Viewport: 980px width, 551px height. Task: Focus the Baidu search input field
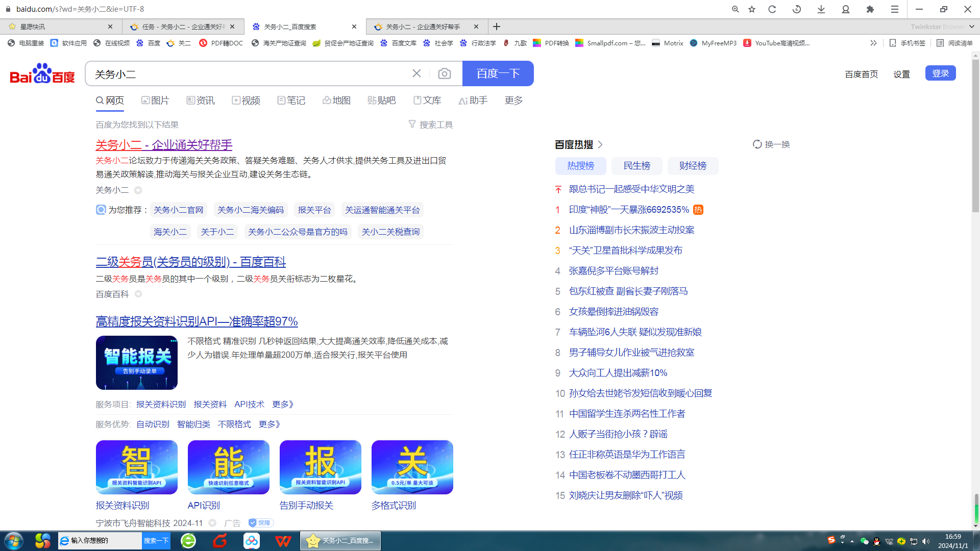pos(250,73)
